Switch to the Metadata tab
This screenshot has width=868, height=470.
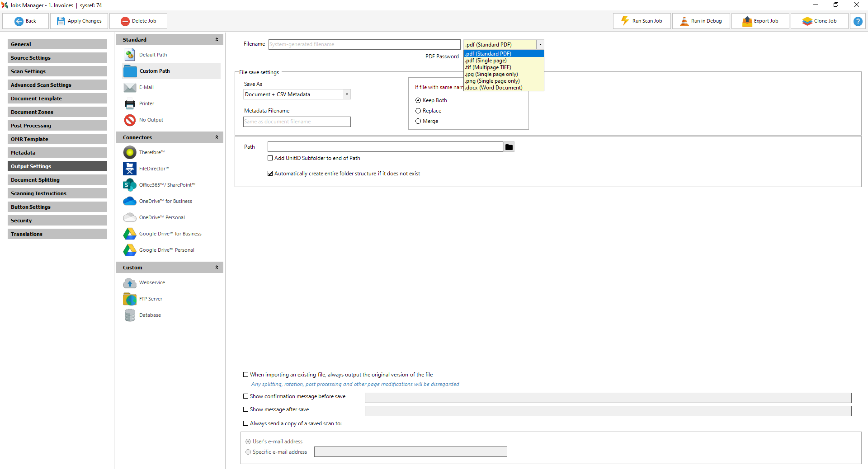(x=57, y=153)
